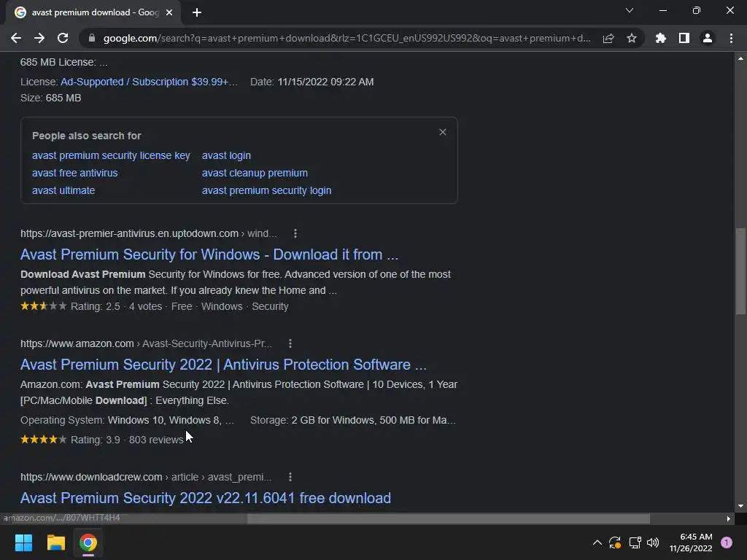This screenshot has height=560, width=747.
Task: Click the address bar URL
Action: 347,38
